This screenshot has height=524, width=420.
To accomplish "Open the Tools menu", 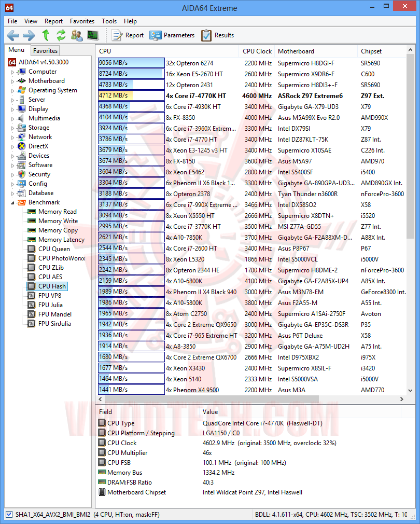I will click(x=109, y=21).
